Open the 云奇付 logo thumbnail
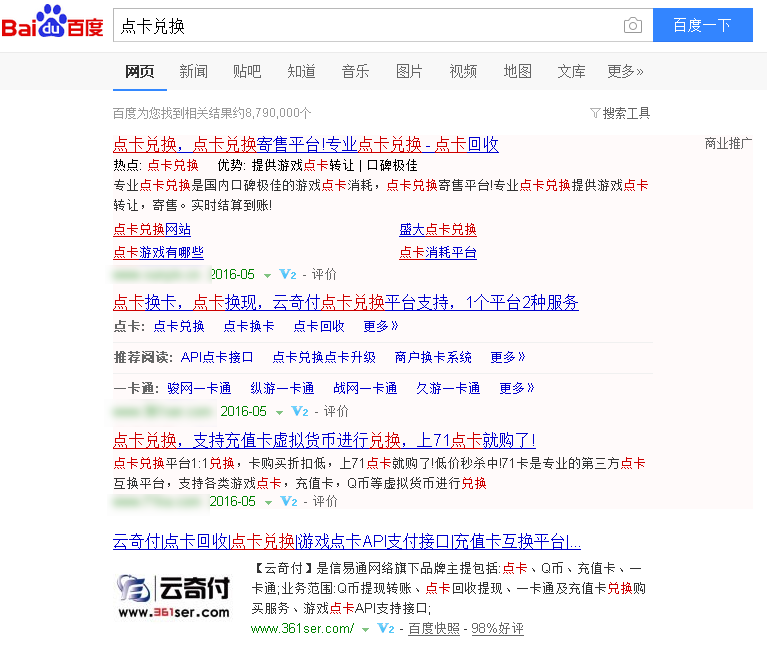Image resolution: width=767 pixels, height=652 pixels. (174, 596)
